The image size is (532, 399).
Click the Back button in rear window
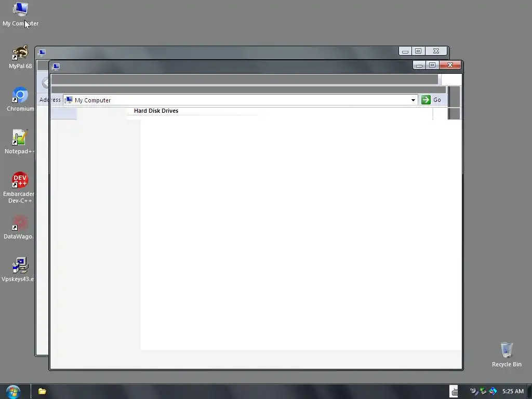pyautogui.click(x=46, y=83)
